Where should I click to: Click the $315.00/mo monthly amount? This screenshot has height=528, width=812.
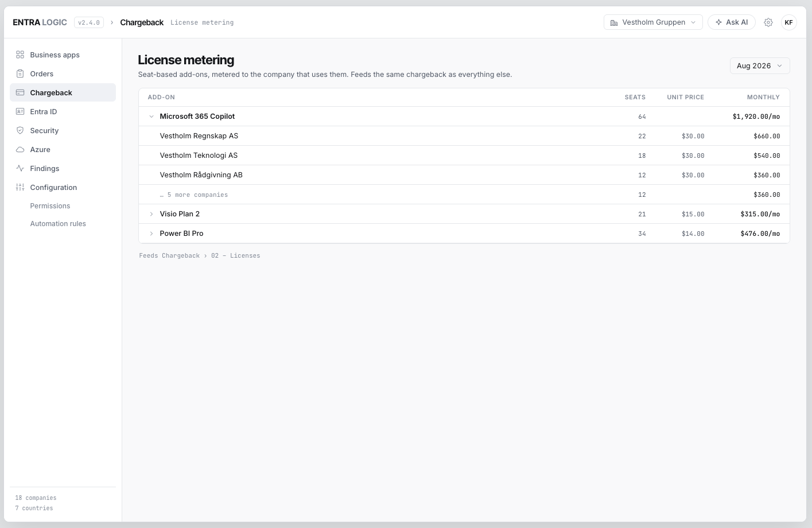(760, 214)
